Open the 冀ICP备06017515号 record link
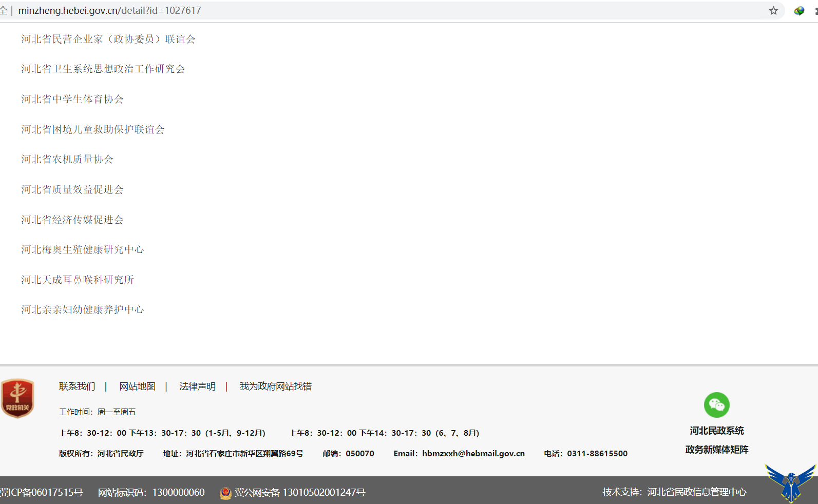Image resolution: width=818 pixels, height=504 pixels. click(x=42, y=493)
